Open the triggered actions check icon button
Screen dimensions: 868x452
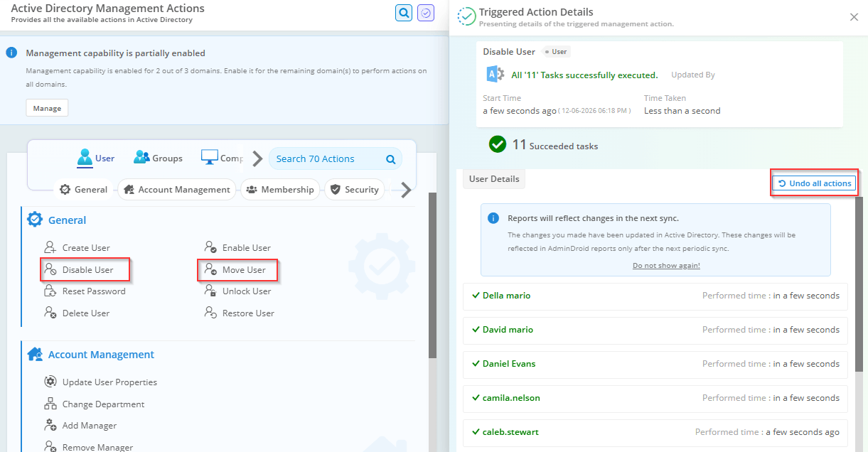point(426,13)
